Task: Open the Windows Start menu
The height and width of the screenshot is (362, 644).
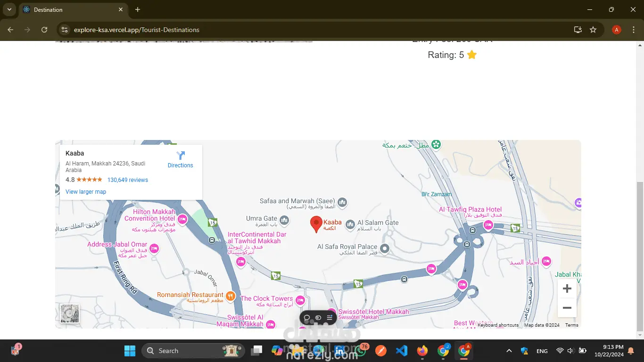Action: coord(129,351)
